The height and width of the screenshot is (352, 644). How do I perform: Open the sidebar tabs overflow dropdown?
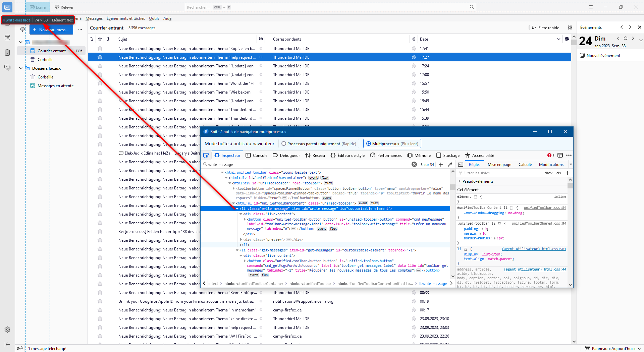tap(571, 164)
